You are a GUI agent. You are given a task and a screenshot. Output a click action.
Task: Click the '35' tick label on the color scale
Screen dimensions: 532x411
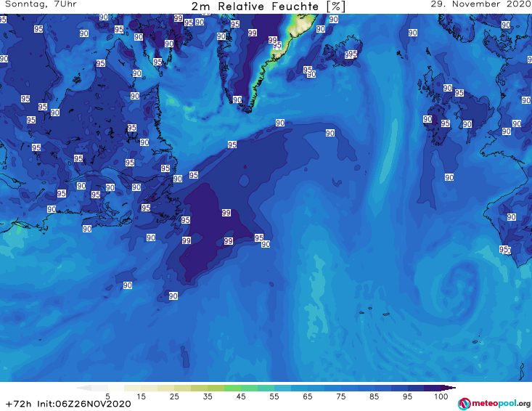pos(208,396)
